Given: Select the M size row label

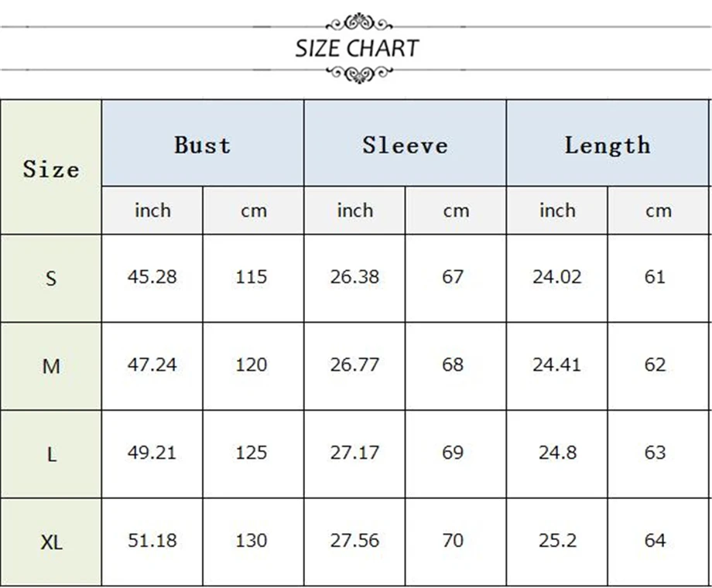Looking at the screenshot, I should [51, 366].
